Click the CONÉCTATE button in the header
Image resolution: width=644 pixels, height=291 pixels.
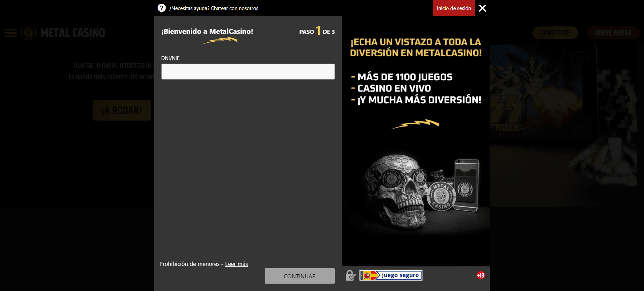555,33
